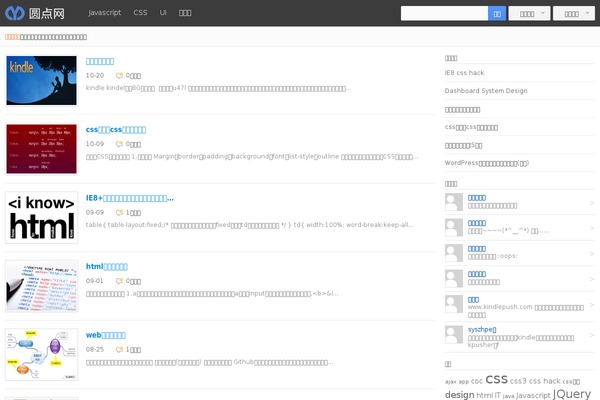Image resolution: width=600 pixels, height=400 pixels.
Task: Select the 'html' tag in tag cloud
Action: coord(484,395)
